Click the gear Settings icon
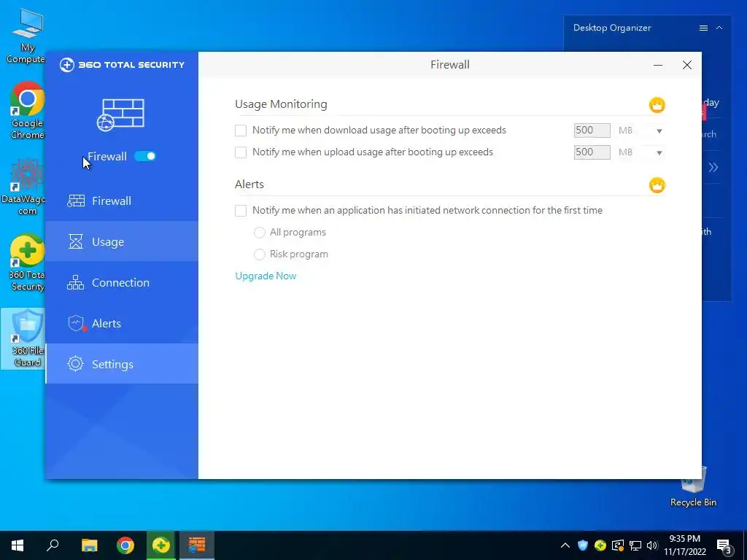The width and height of the screenshot is (747, 560). 75,364
